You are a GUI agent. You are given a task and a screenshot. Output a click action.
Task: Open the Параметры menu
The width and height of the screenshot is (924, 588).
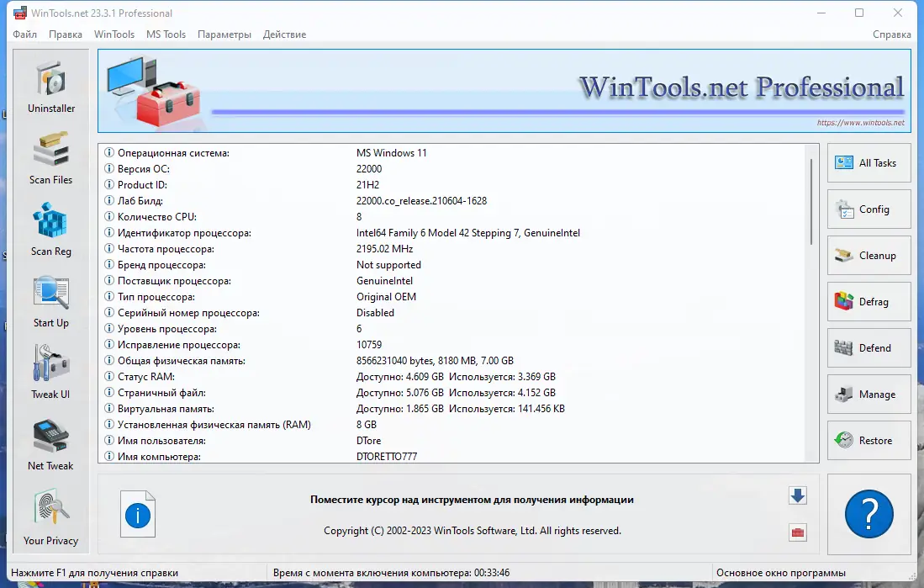(224, 34)
